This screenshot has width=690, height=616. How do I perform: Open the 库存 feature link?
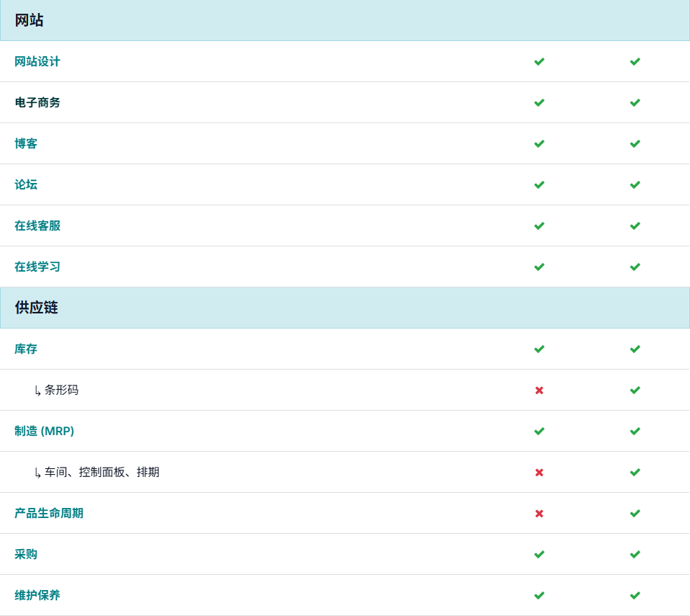click(26, 349)
